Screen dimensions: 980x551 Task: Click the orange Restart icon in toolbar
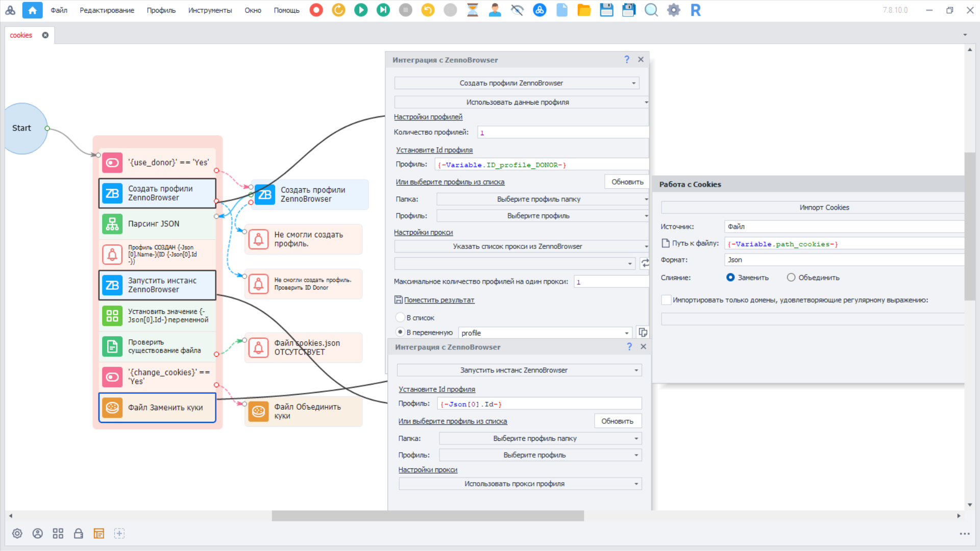(338, 10)
